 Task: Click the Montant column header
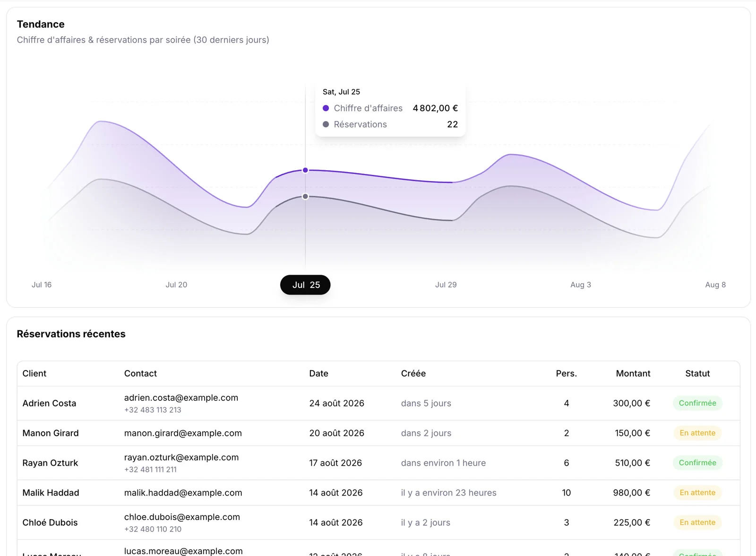633,374
